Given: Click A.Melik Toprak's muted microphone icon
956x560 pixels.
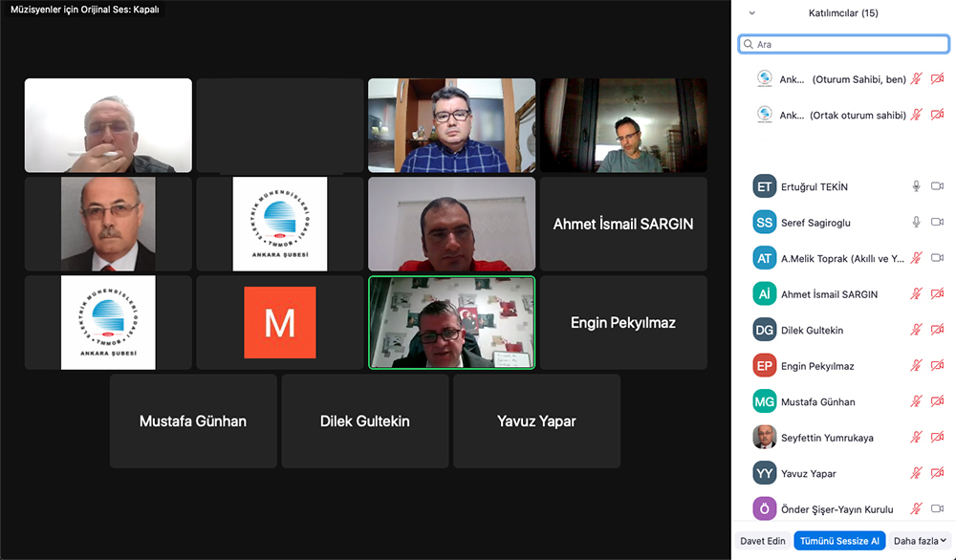Looking at the screenshot, I should (916, 258).
